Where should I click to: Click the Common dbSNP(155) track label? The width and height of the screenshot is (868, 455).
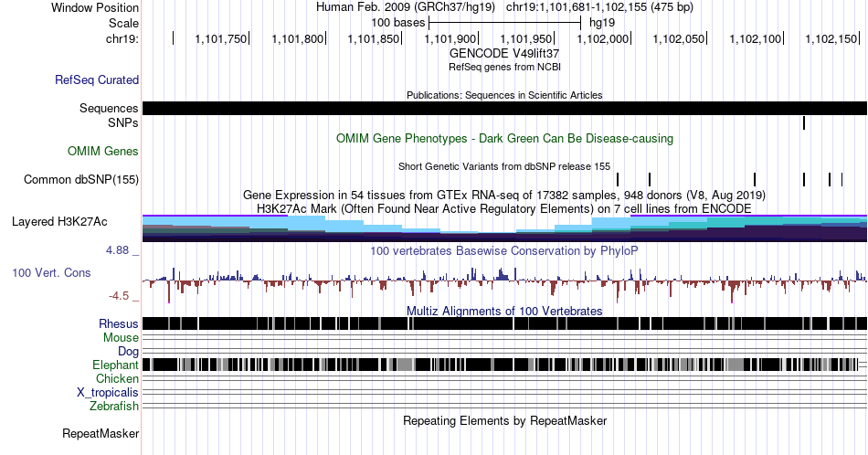(x=81, y=179)
